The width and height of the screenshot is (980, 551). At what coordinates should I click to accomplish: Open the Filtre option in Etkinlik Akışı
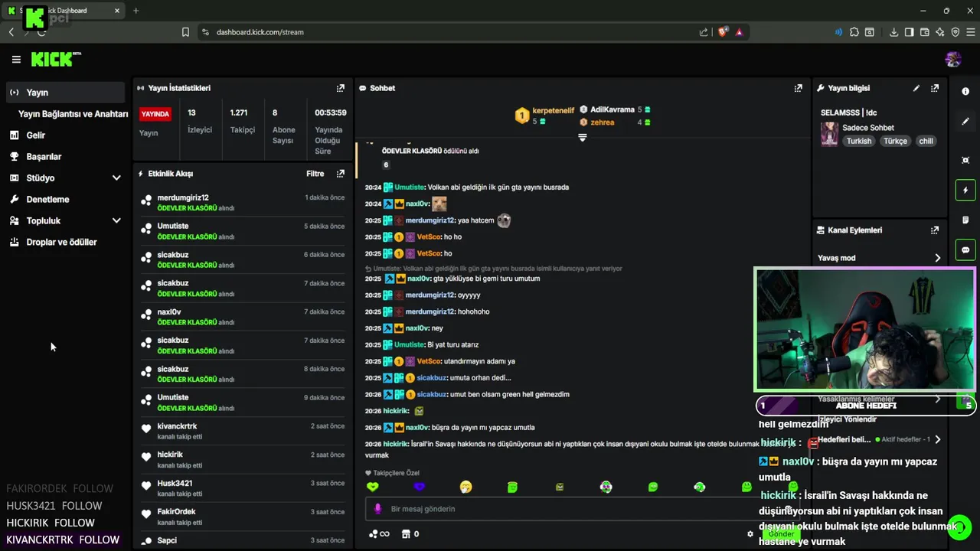click(x=315, y=174)
